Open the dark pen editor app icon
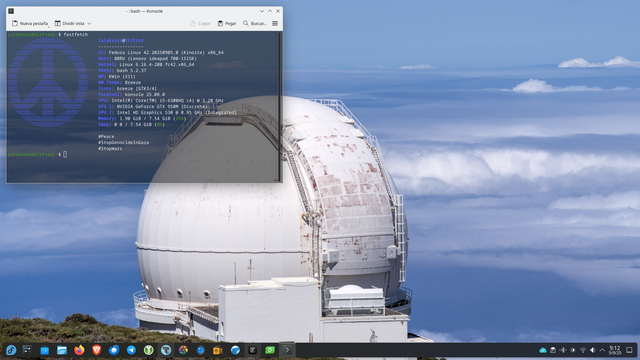Viewport: 640px width, 360px height. point(253,350)
